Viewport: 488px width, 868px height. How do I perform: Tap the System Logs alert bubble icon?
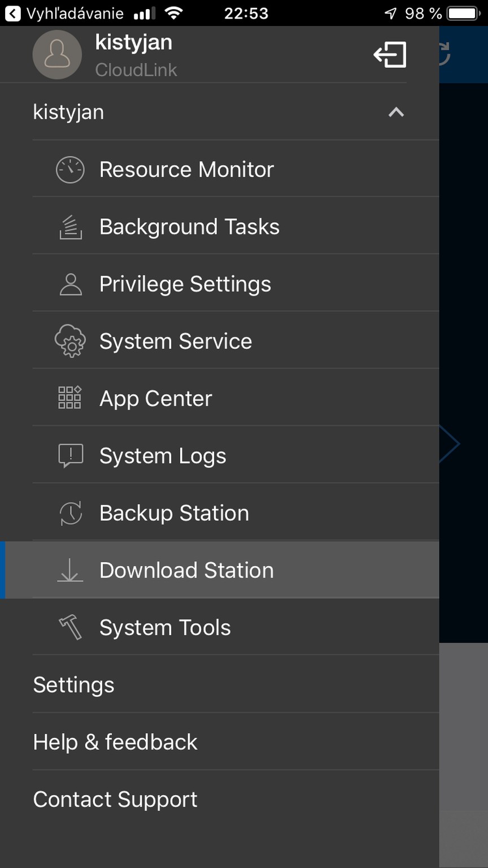(x=71, y=456)
